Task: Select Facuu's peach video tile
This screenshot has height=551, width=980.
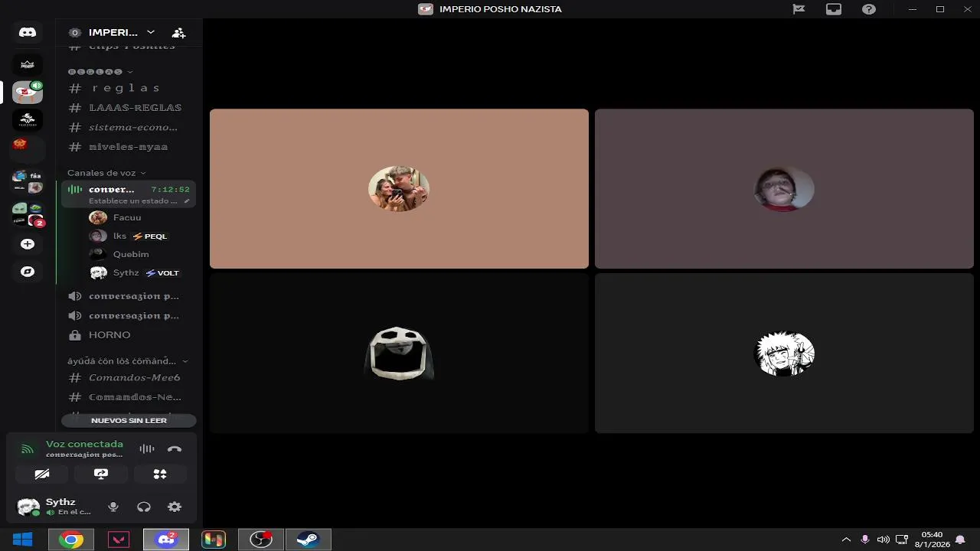Action: pyautogui.click(x=399, y=189)
